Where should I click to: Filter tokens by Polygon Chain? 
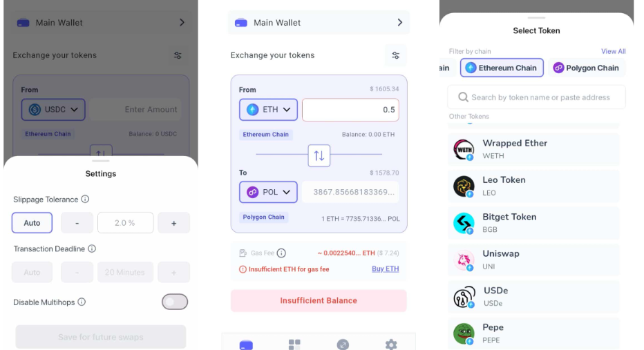point(587,68)
